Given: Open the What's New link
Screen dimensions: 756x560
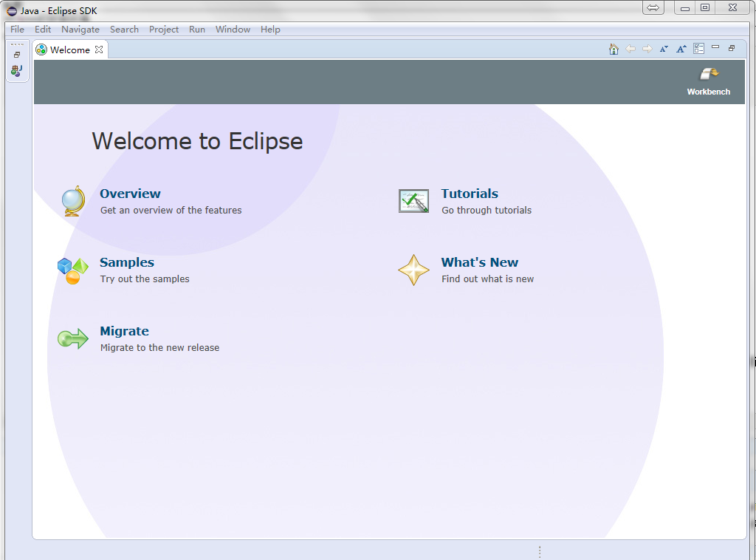Looking at the screenshot, I should [x=480, y=262].
